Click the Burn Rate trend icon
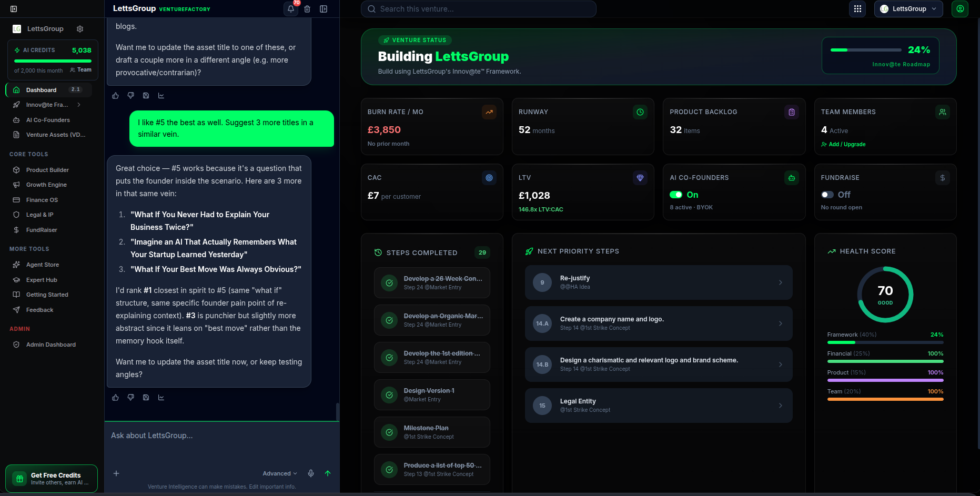Screen dimensions: 980x496 point(489,112)
